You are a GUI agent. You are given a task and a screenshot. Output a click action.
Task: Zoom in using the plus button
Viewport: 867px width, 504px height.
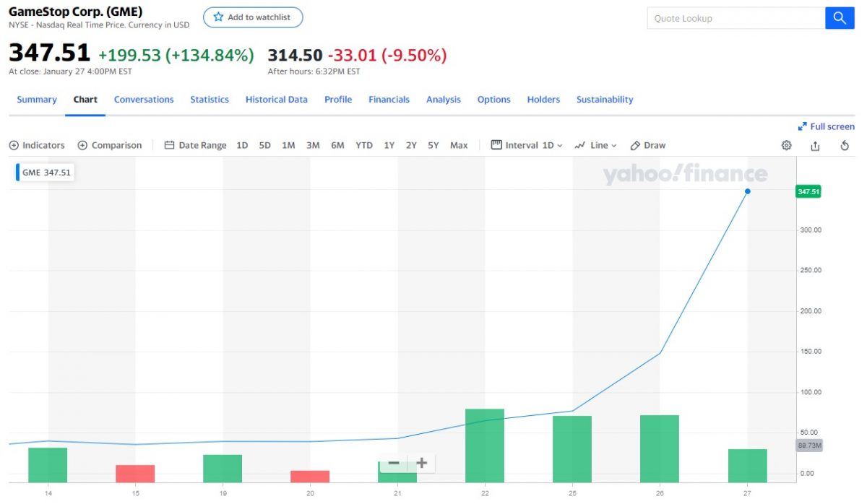(422, 464)
